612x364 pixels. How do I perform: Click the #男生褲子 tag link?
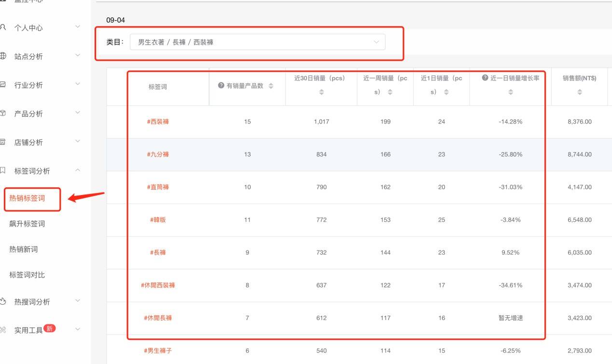click(158, 351)
